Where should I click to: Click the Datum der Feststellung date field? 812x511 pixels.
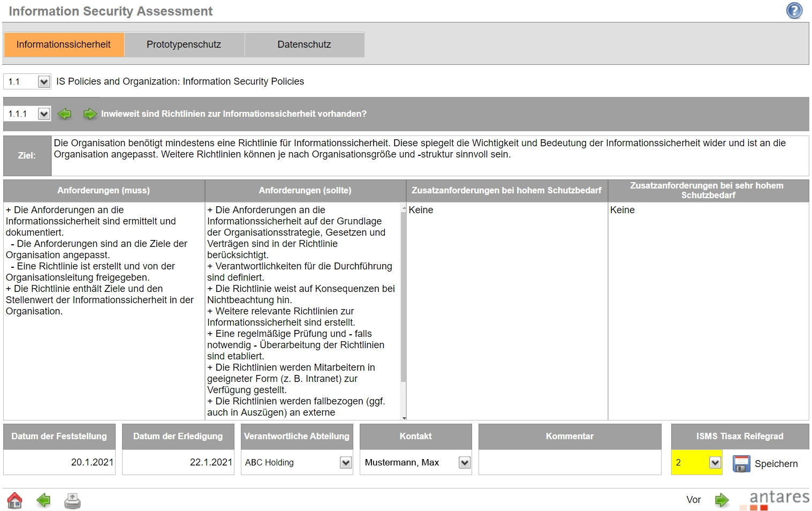coord(59,462)
